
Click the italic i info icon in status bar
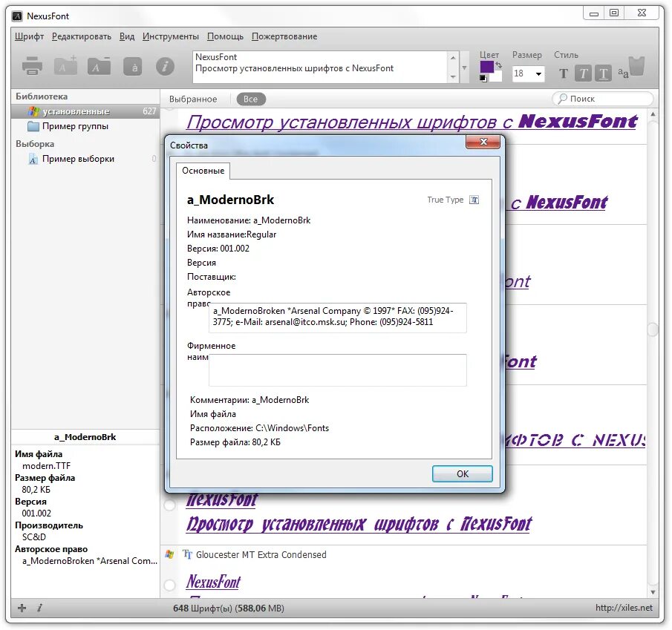39,608
